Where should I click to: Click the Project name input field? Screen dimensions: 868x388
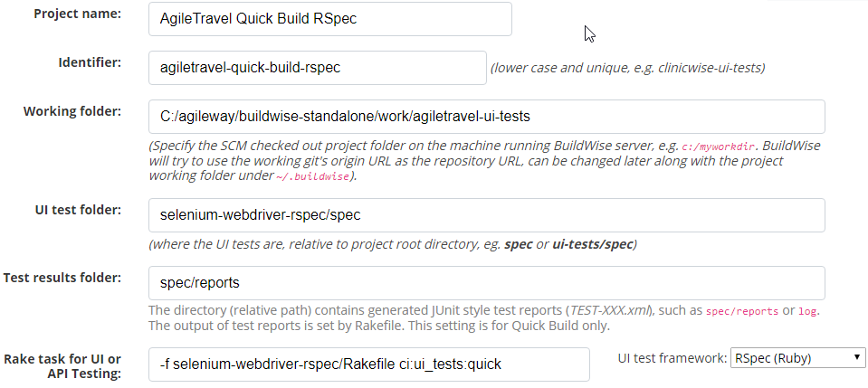pos(330,19)
